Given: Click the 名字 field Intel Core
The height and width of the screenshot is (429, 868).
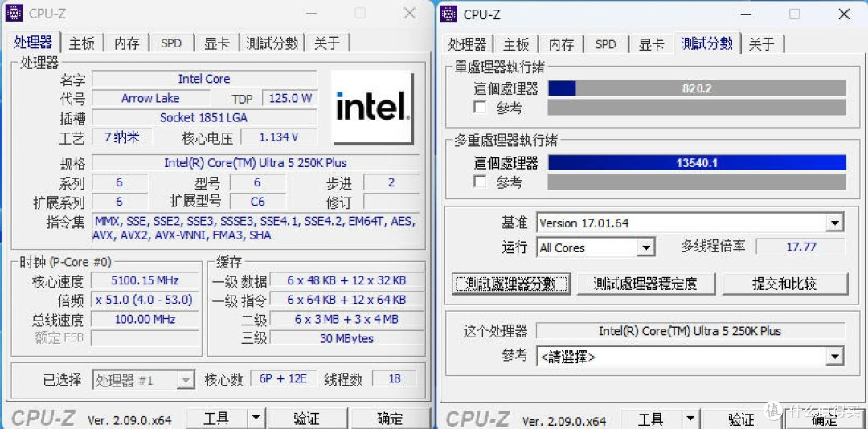Looking at the screenshot, I should click(x=204, y=79).
